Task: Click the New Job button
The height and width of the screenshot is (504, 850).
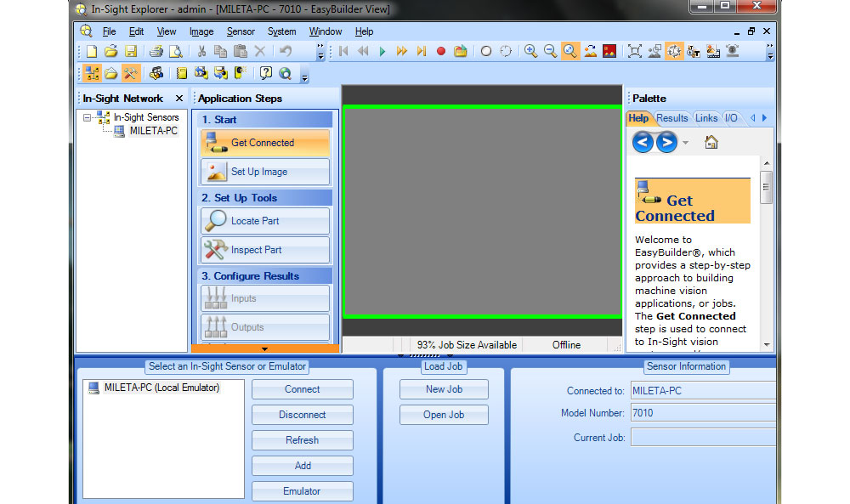Action: click(444, 389)
